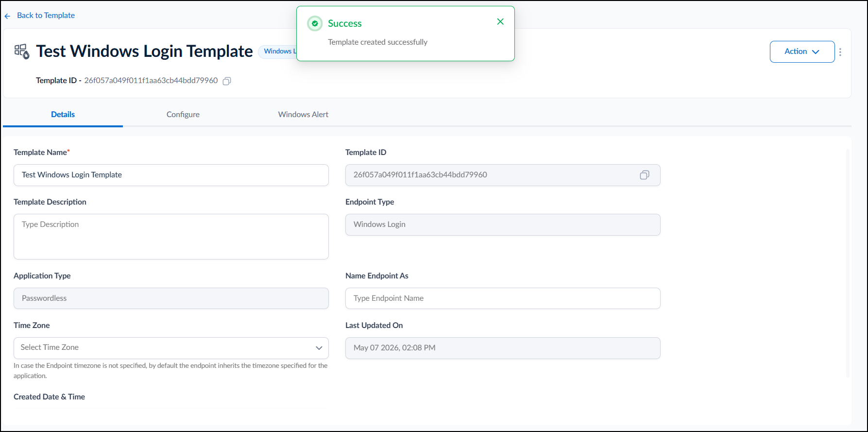Click the Endpoint Type Windows Login field
This screenshot has height=432, width=868.
(503, 225)
